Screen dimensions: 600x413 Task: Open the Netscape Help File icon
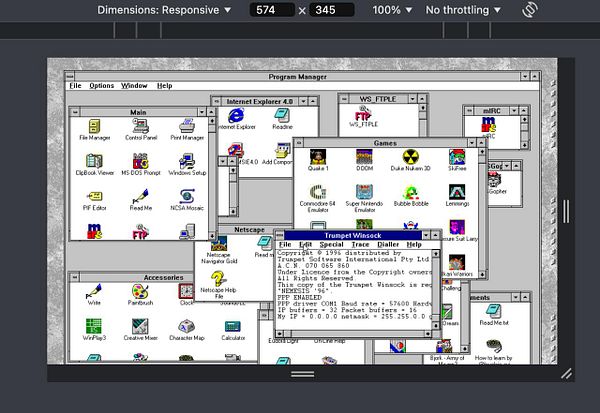click(x=218, y=285)
